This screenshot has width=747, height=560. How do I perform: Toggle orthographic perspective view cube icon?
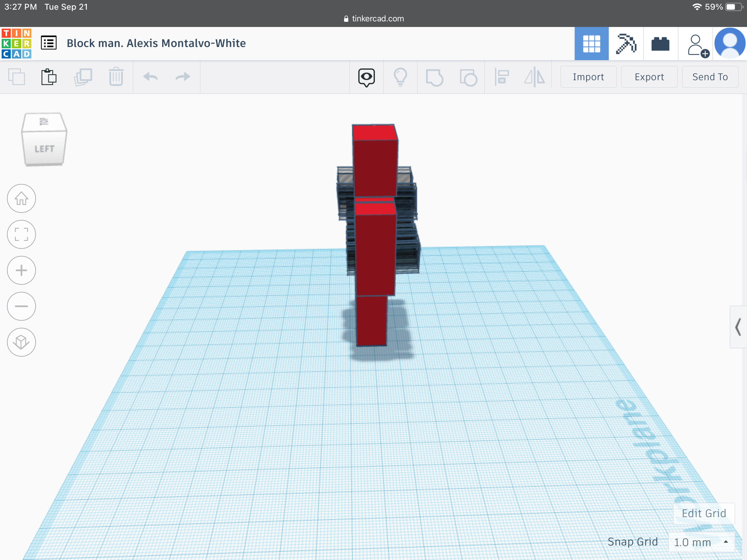(21, 342)
